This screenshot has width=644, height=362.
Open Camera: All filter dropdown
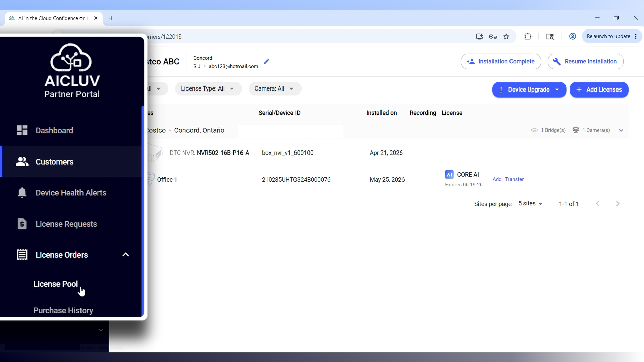tap(274, 88)
